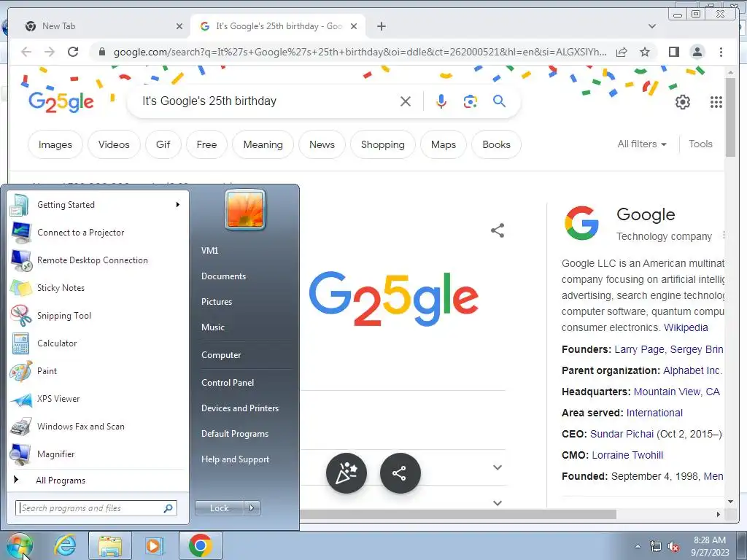
Task: Click the confetti party popper button
Action: coord(347,472)
